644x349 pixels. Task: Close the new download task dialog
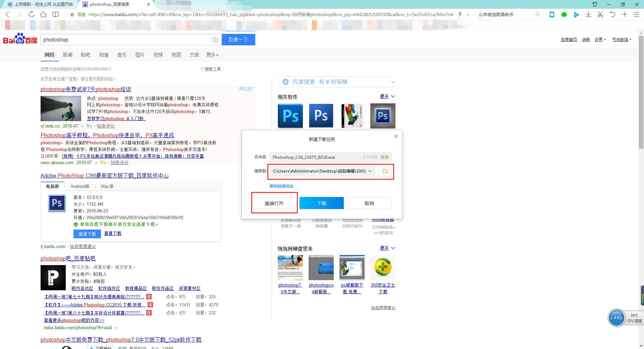tap(396, 136)
